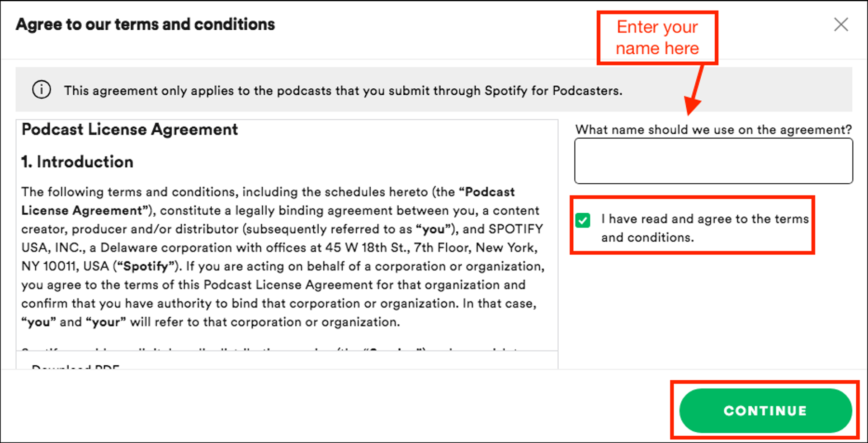Click the bold "Spotify" term in the agreement
The height and width of the screenshot is (443, 868).
146,266
